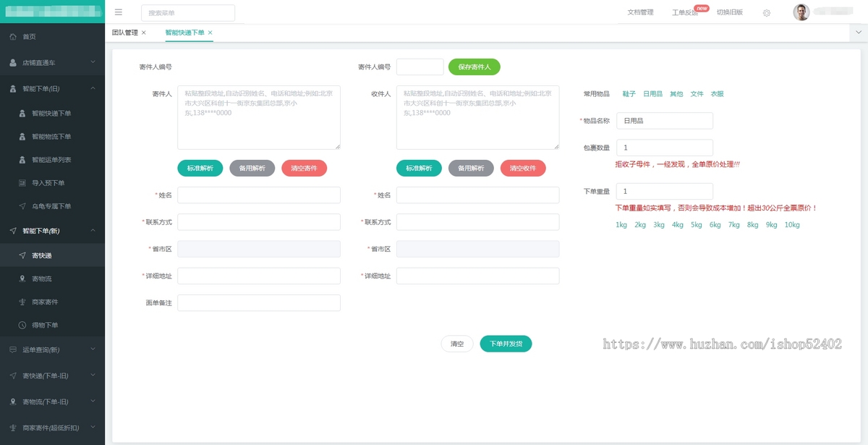Open the user avatar profile menu
This screenshot has height=445, width=868.
[x=801, y=12]
